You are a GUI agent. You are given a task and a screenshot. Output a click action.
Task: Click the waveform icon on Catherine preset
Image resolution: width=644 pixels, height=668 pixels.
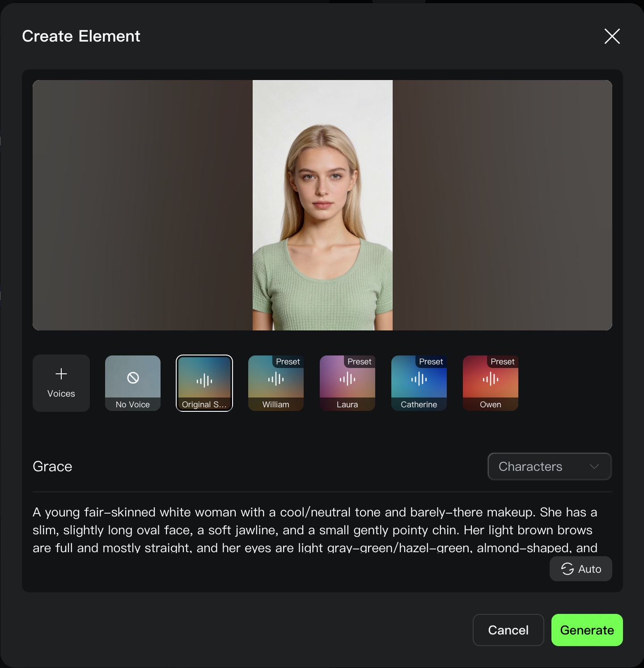tap(419, 379)
